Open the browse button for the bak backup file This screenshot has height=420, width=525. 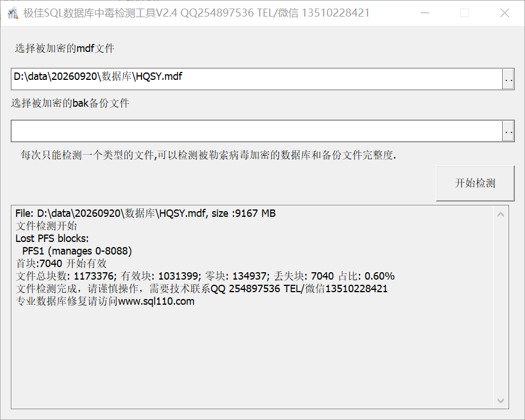click(508, 131)
